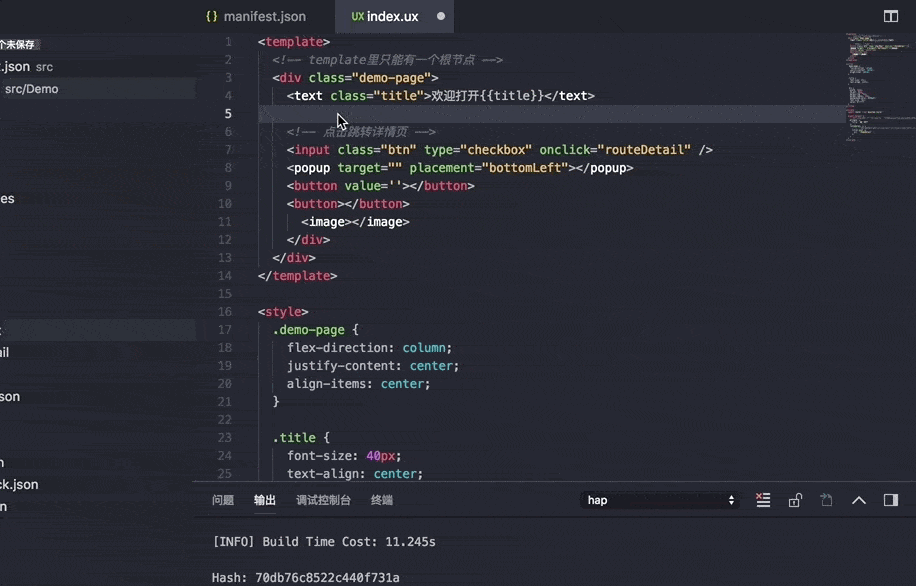Open the 问题 problems panel tab
This screenshot has height=586, width=916.
click(x=223, y=500)
